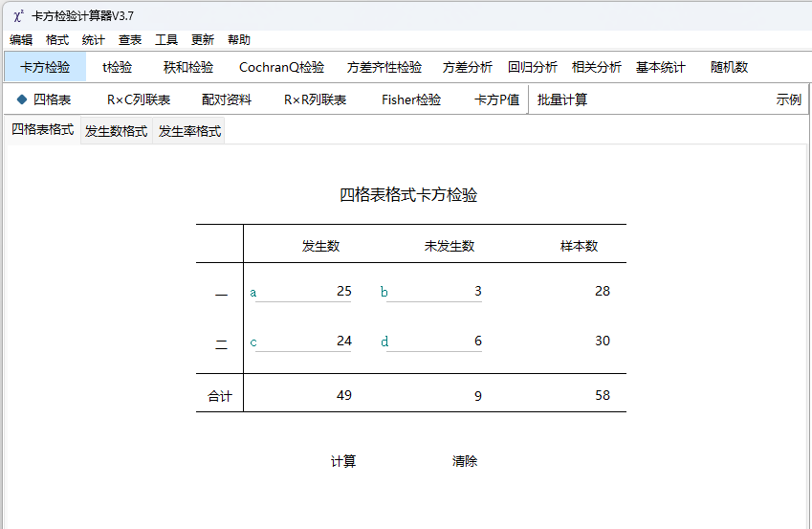This screenshot has width=812, height=529.
Task: Select the 卡方P值 sub-tab
Action: (496, 99)
